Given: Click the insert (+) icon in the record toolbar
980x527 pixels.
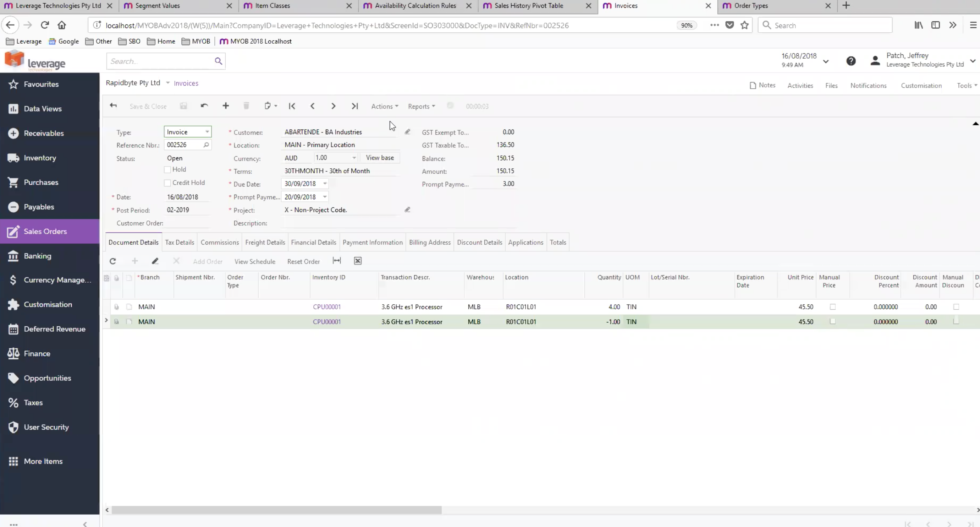Looking at the screenshot, I should (225, 106).
